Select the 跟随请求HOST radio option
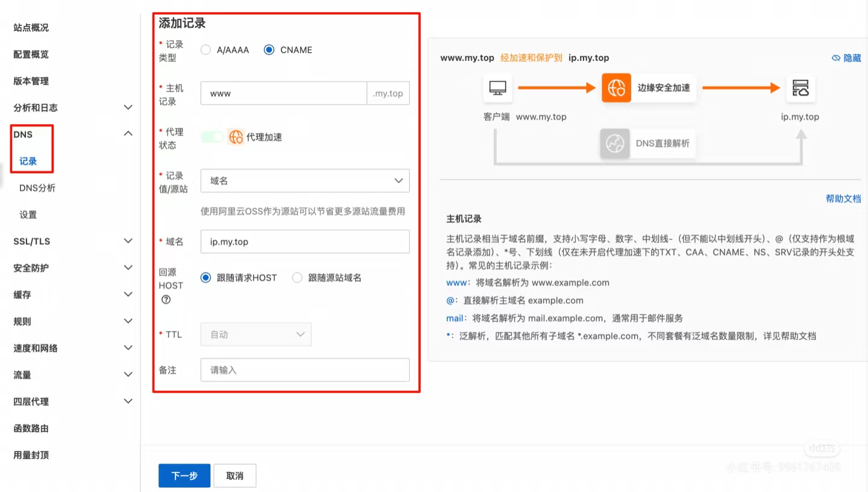The width and height of the screenshot is (868, 492). (206, 278)
